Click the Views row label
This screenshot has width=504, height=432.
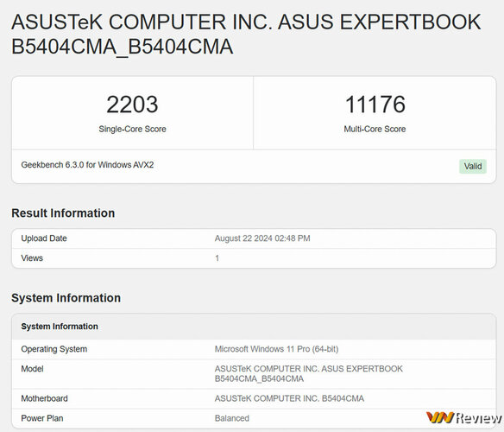pos(32,258)
